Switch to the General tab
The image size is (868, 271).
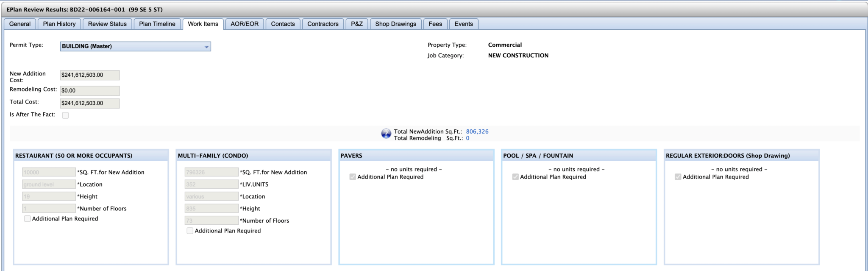pos(20,24)
